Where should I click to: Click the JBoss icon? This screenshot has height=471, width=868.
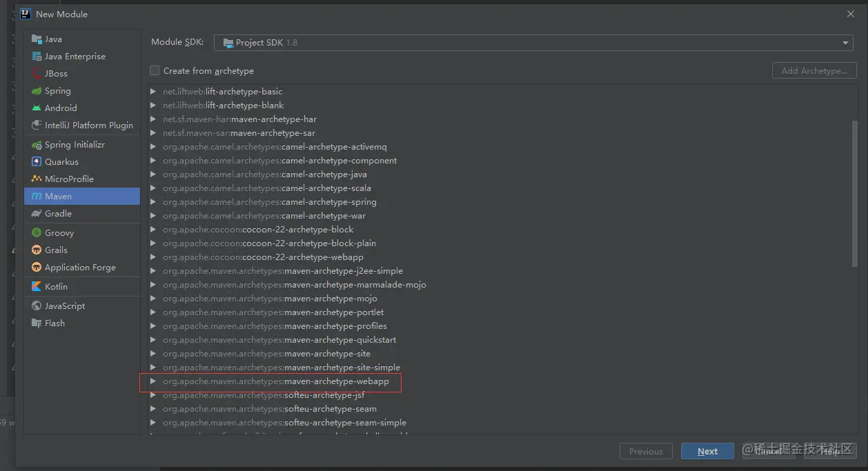37,74
